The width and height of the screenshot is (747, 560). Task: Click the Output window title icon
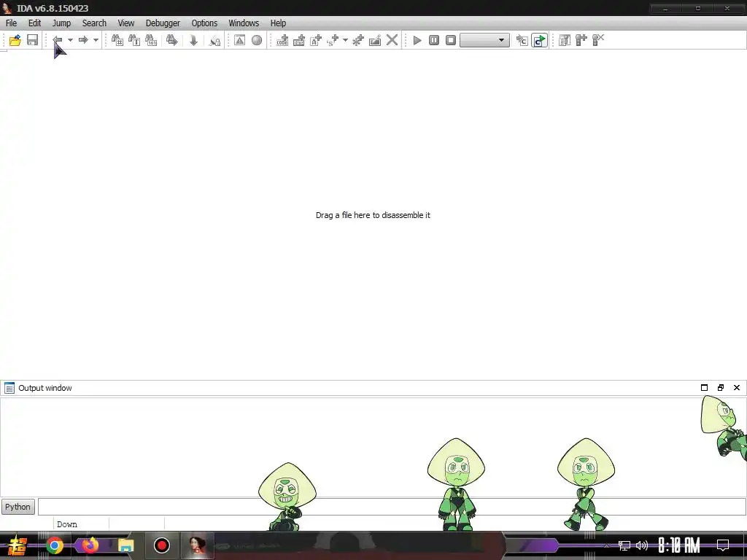point(9,388)
